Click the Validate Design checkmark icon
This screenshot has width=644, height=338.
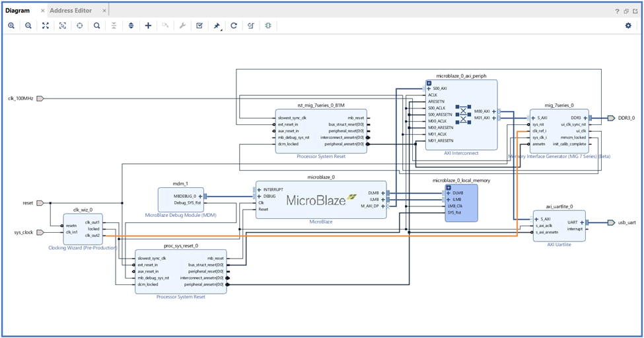pos(199,26)
